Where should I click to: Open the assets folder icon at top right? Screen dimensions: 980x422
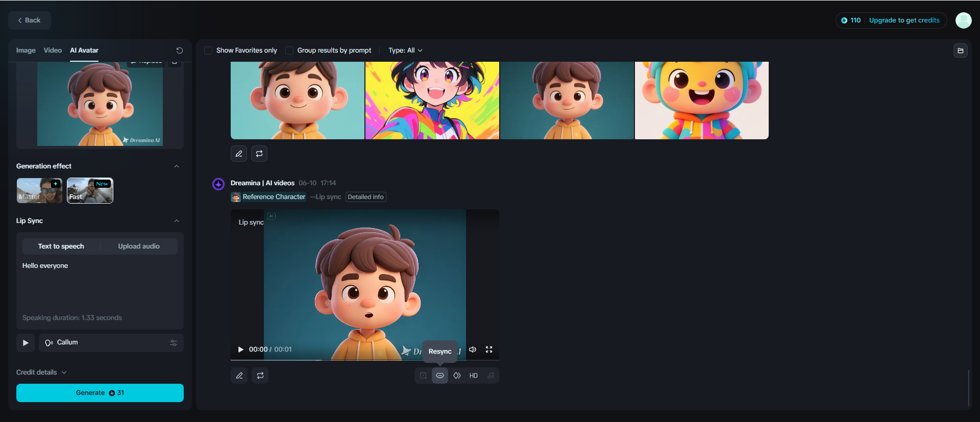pos(961,51)
